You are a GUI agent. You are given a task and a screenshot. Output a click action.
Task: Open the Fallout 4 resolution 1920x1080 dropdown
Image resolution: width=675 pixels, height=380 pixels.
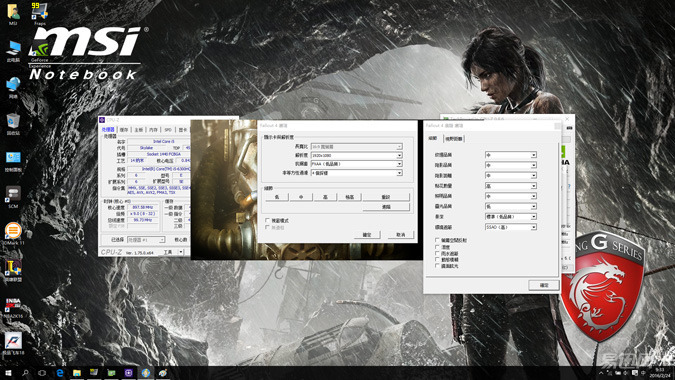(x=356, y=155)
